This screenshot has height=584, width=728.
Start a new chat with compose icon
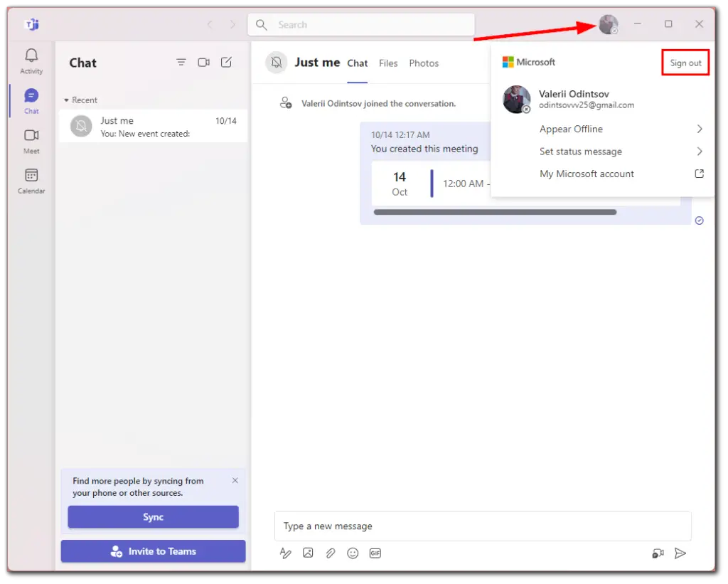click(x=226, y=63)
